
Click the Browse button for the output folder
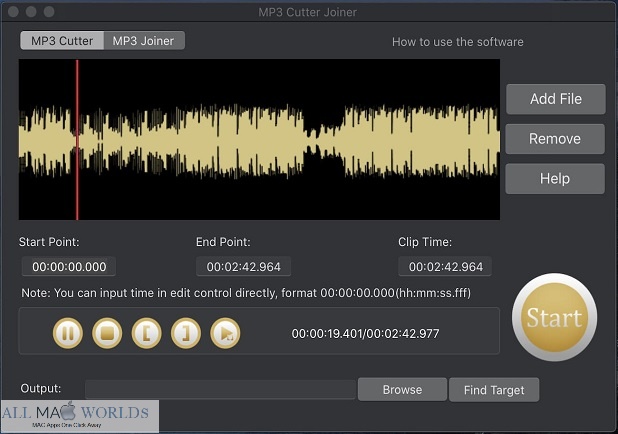point(402,389)
